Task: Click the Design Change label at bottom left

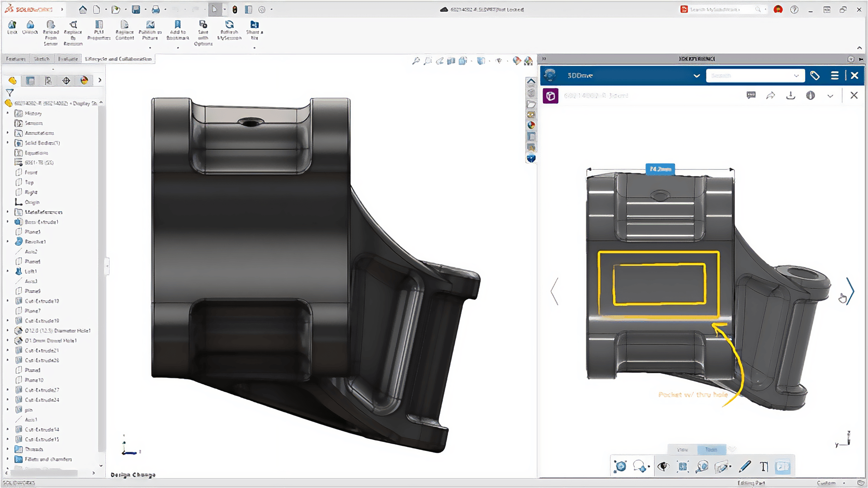Action: [133, 475]
